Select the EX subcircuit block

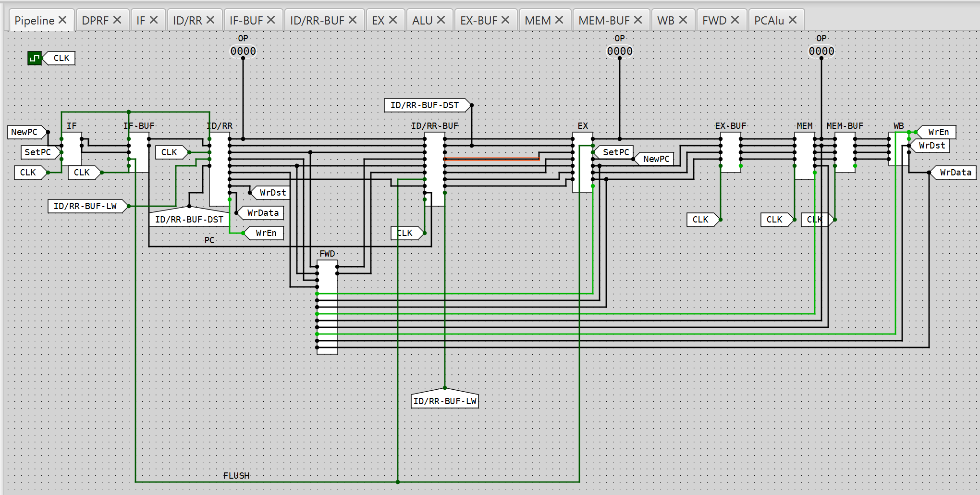tap(583, 162)
